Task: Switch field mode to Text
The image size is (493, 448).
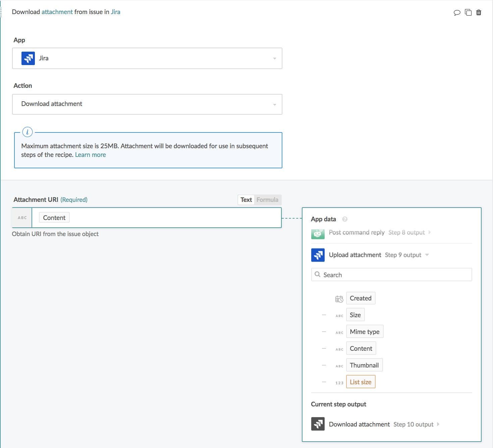Action: pos(246,200)
